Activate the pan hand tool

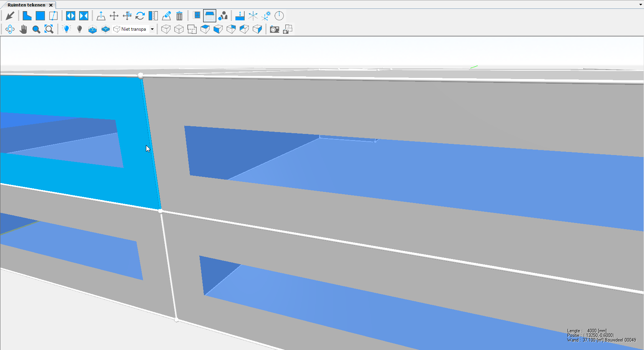pos(23,29)
